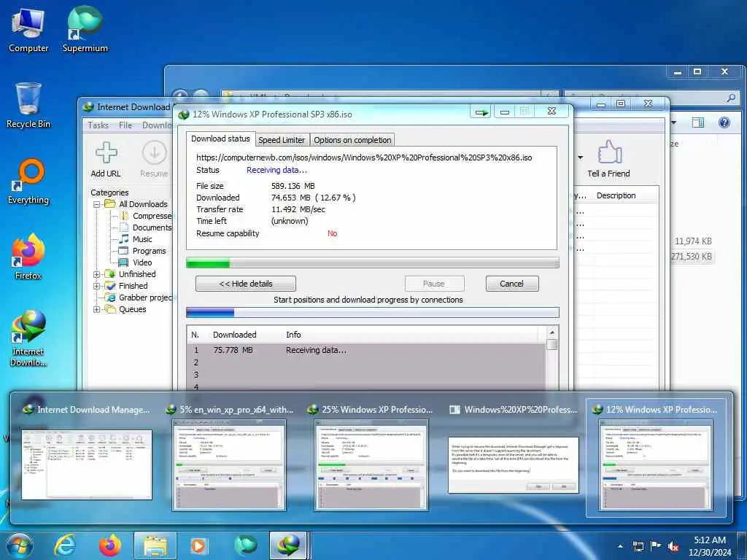Open the File menu in IDM
Viewport: 747px width, 560px height.
coord(125,125)
